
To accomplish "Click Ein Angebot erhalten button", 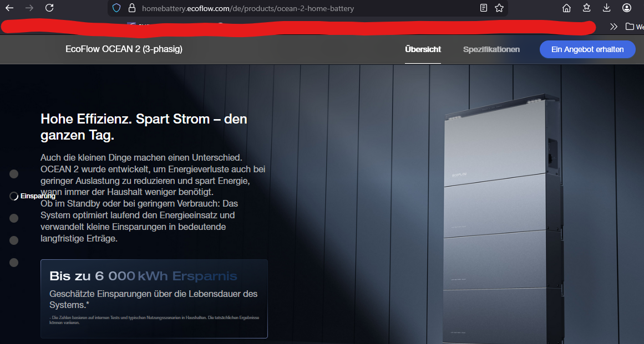I will click(x=587, y=50).
